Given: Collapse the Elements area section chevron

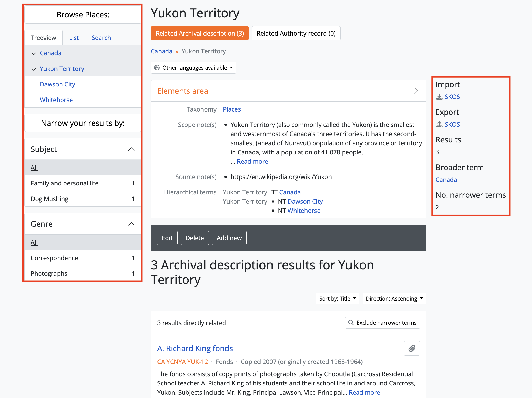Looking at the screenshot, I should (x=416, y=91).
